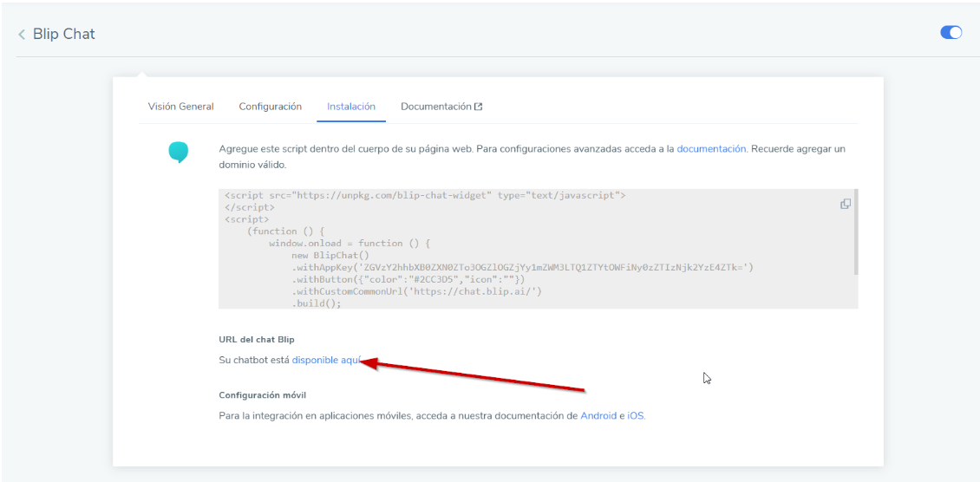Copy the script with the copy icon
Screen dimensions: 980x482
[x=845, y=204]
